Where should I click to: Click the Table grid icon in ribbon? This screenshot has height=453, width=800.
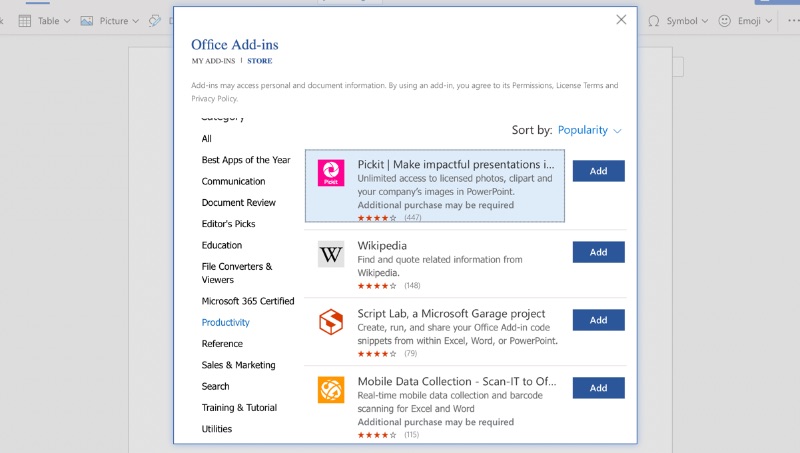click(24, 21)
